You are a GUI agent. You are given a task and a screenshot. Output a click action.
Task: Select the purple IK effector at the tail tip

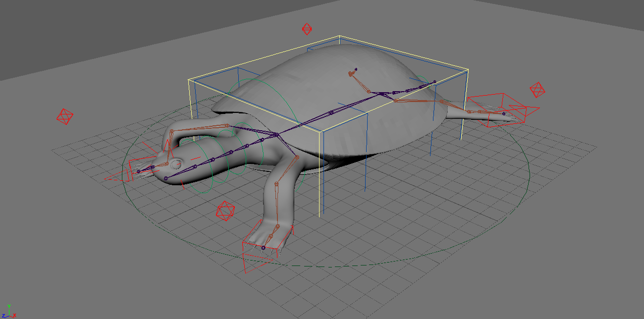coord(504,114)
